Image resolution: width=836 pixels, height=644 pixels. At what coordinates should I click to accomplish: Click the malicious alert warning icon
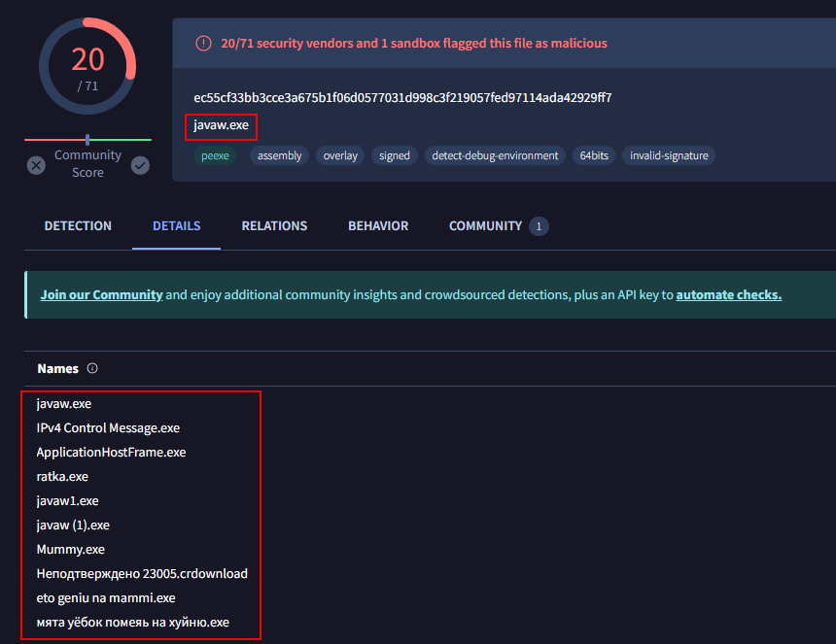203,43
